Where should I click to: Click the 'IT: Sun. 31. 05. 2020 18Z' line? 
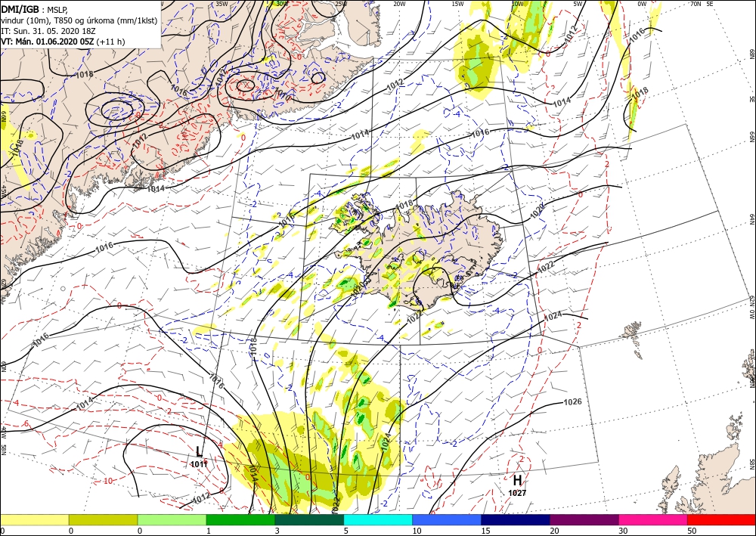(x=47, y=31)
